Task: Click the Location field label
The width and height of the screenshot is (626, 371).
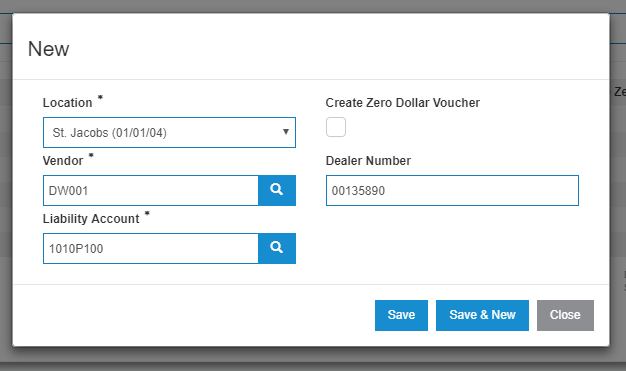Action: pos(67,103)
